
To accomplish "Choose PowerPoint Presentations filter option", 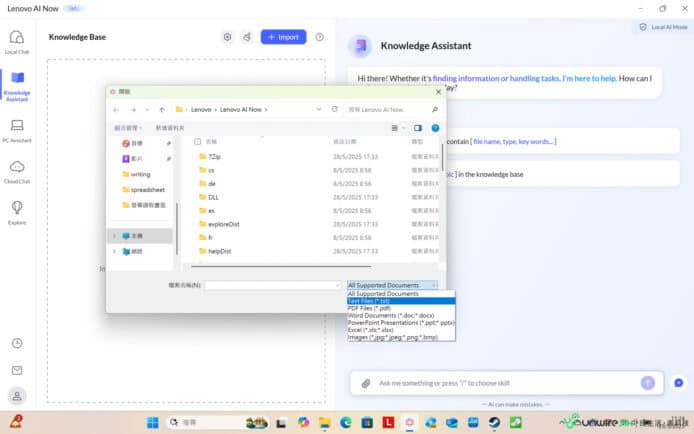I will point(401,323).
